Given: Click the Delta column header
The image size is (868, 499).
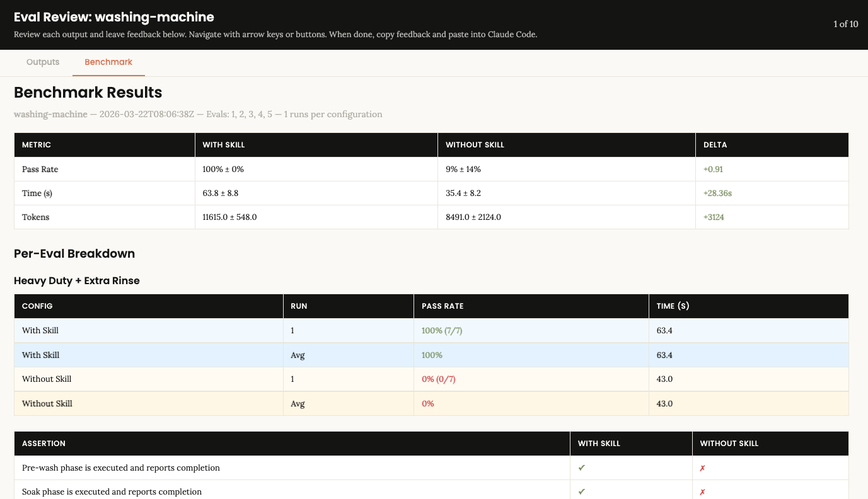Looking at the screenshot, I should click(715, 145).
